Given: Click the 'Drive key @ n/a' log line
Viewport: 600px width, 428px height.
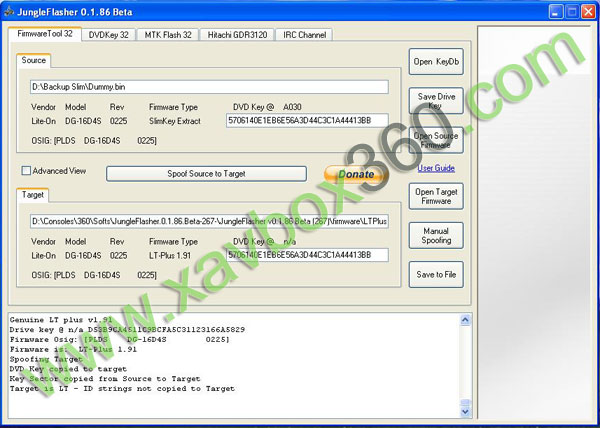Looking at the screenshot, I should [x=127, y=330].
